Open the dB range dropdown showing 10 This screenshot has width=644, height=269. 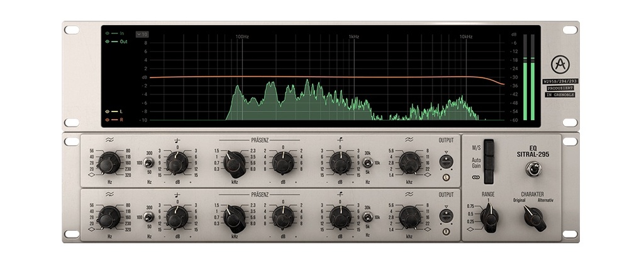point(142,35)
